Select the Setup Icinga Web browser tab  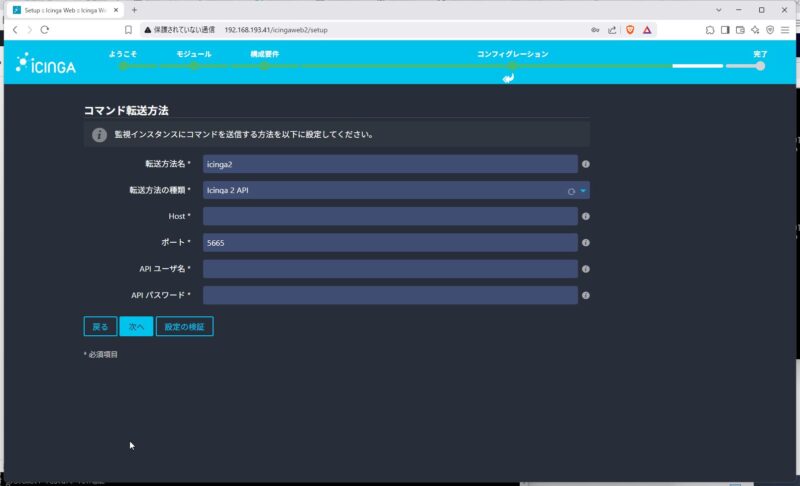tap(64, 10)
